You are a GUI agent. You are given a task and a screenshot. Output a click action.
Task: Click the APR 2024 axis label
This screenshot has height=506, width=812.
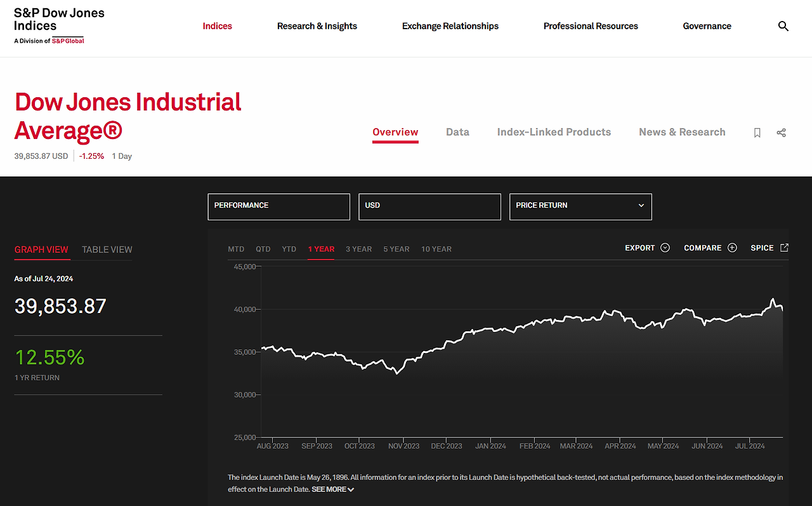point(620,446)
